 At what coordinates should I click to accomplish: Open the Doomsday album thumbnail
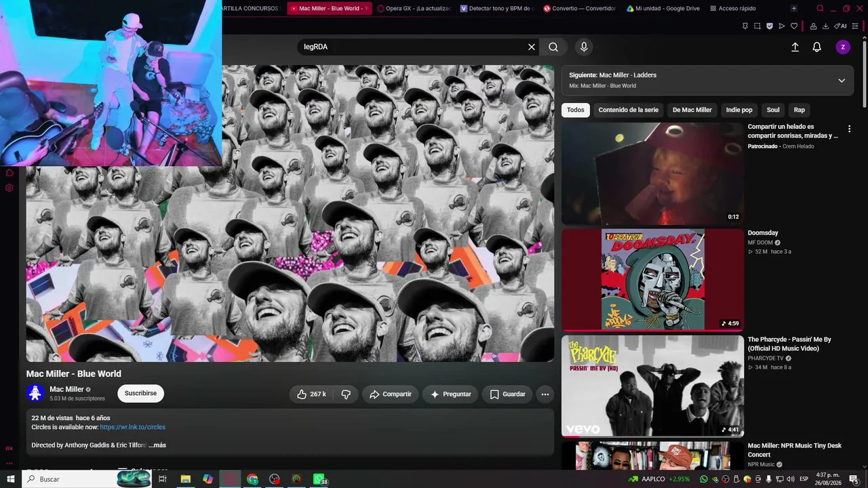point(652,279)
